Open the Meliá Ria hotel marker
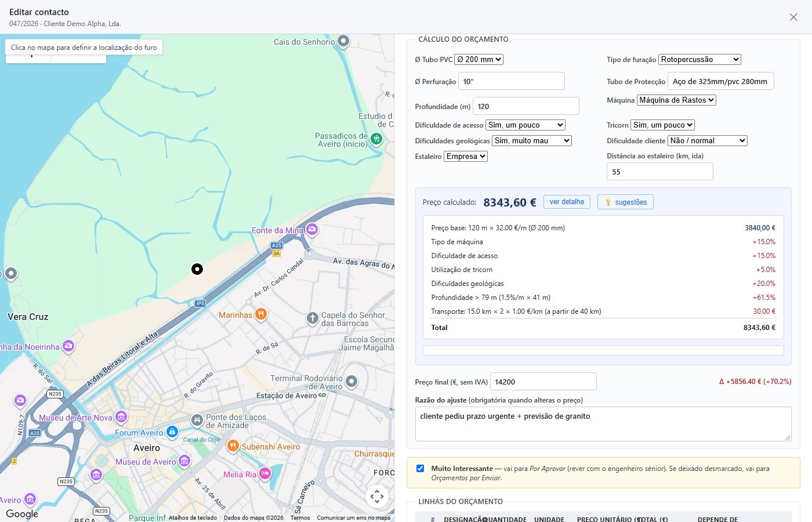The image size is (812, 522). pyautogui.click(x=264, y=474)
